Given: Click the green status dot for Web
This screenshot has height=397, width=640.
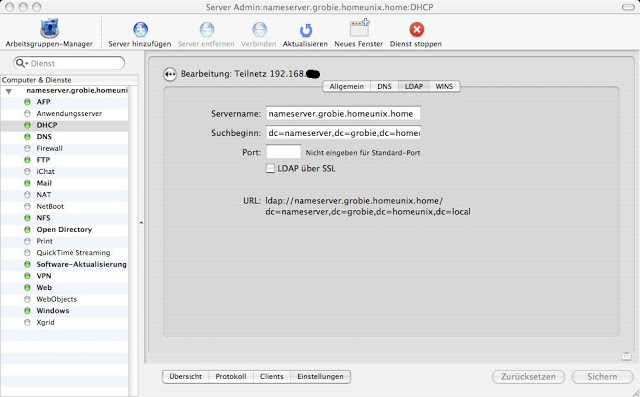Looking at the screenshot, I should click(27, 287).
